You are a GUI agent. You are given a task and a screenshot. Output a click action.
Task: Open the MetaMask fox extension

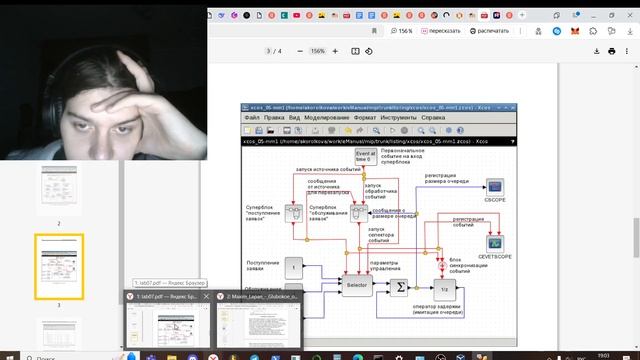(x=575, y=31)
